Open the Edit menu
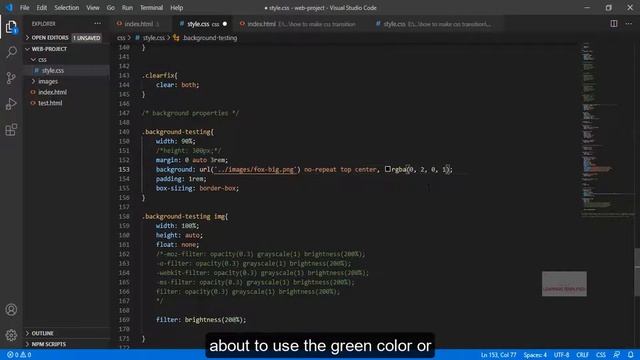This screenshot has height=360, width=640. point(42,8)
